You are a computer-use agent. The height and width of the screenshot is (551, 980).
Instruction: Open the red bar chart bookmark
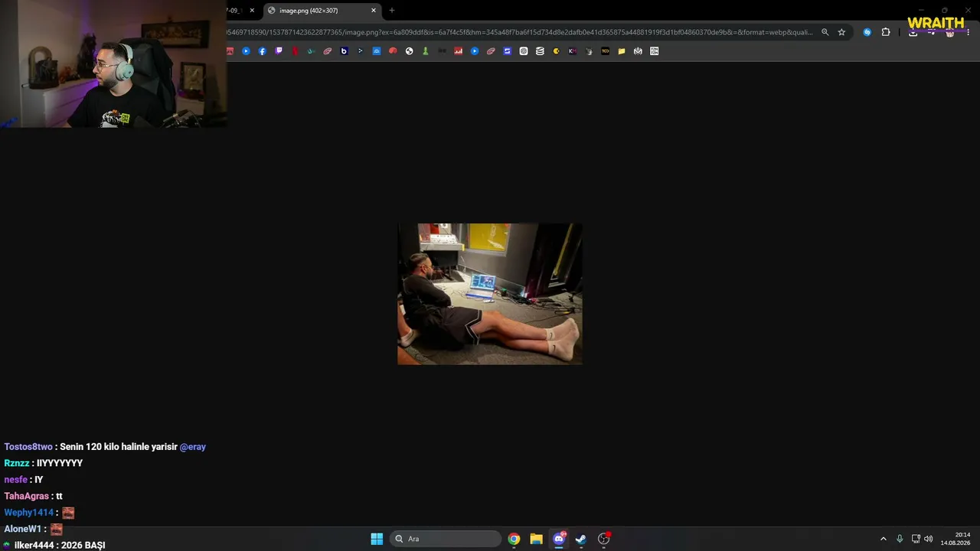pos(459,51)
